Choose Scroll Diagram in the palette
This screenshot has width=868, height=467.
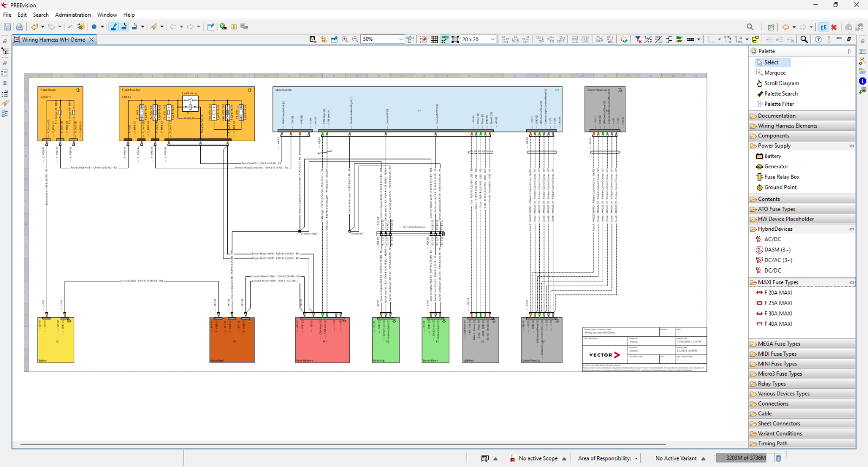tap(781, 83)
